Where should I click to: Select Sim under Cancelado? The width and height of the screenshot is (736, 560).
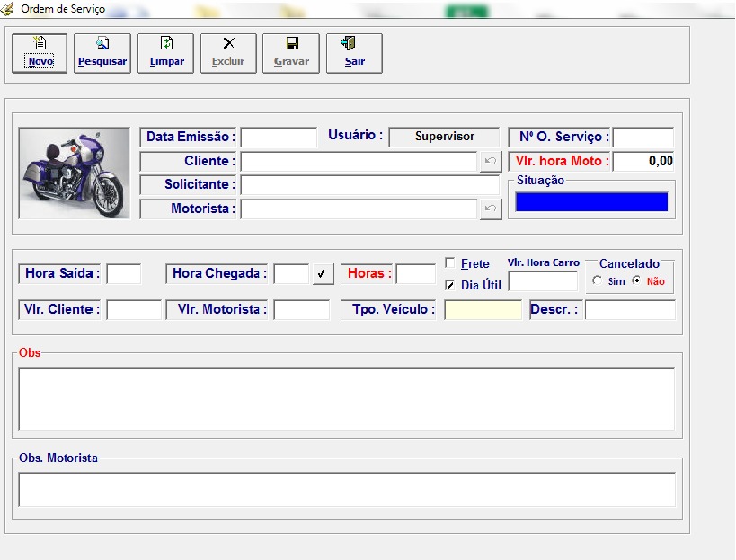[x=599, y=281]
